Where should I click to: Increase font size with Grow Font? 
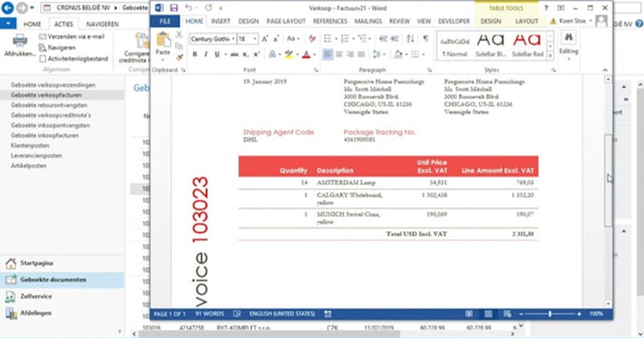click(265, 39)
